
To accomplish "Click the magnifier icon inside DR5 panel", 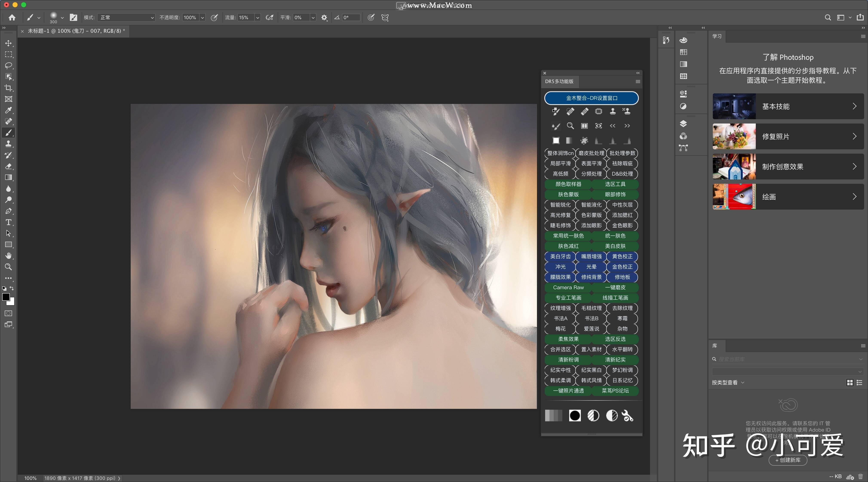I will 570,126.
